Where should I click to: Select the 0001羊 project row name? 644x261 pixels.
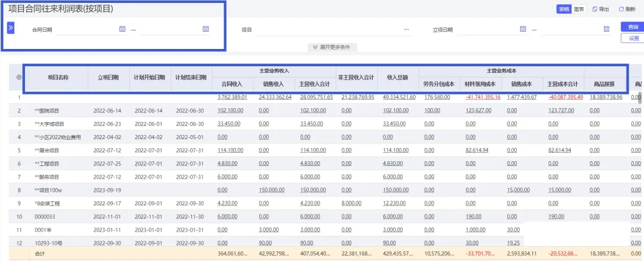pos(42,230)
